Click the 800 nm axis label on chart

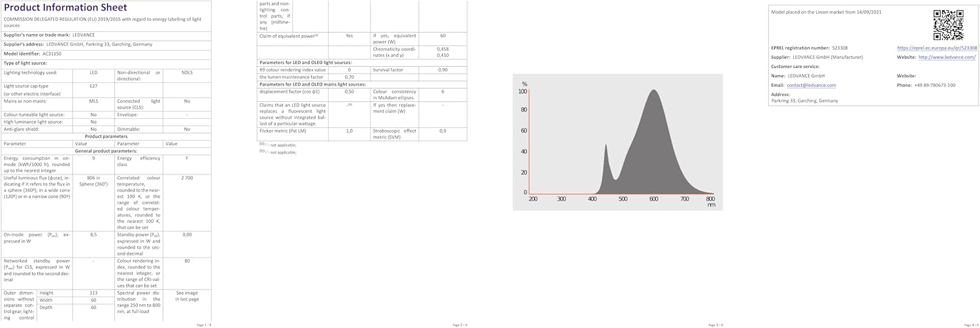click(710, 199)
